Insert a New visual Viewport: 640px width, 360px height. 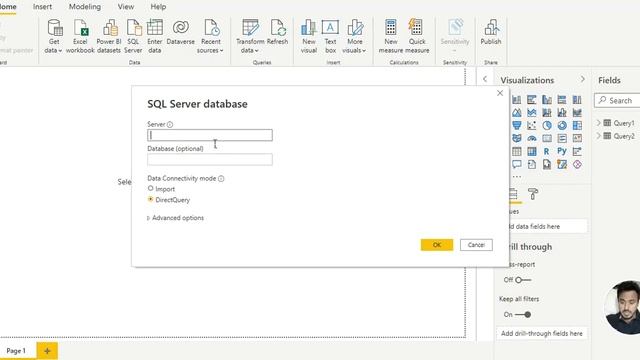tap(309, 36)
